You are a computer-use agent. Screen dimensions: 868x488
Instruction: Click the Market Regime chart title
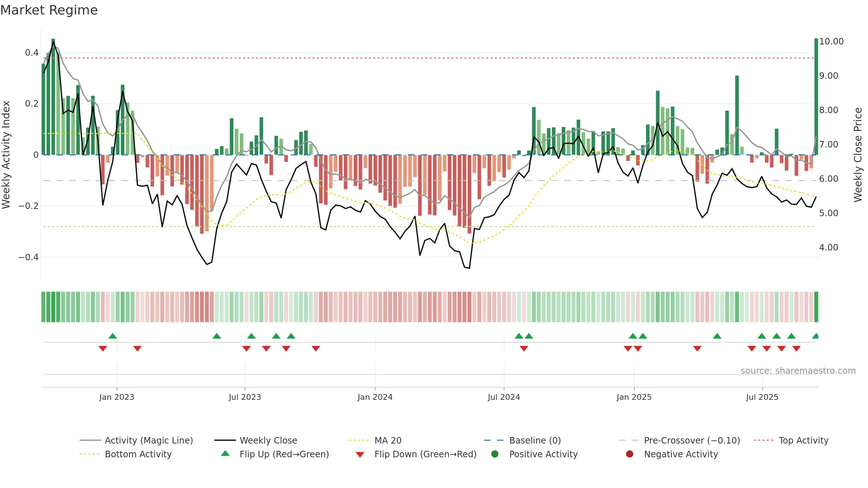tap(49, 10)
